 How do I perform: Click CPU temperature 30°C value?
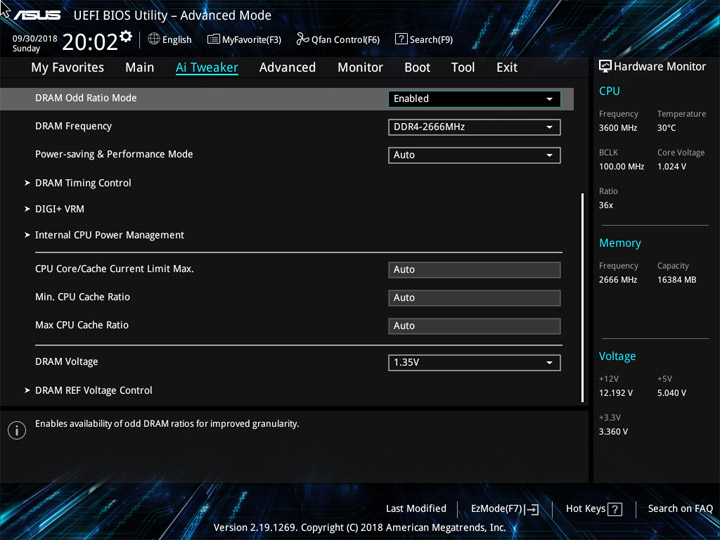pyautogui.click(x=666, y=128)
